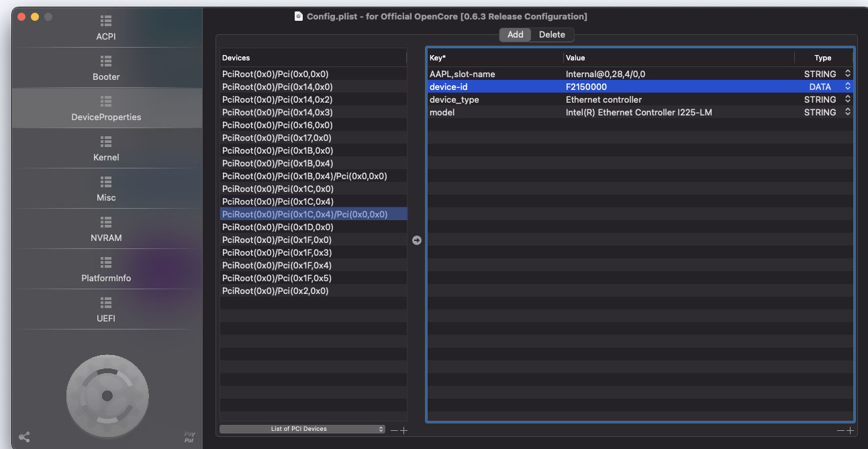Open the PlatformInfo section
868x449 pixels.
click(106, 270)
